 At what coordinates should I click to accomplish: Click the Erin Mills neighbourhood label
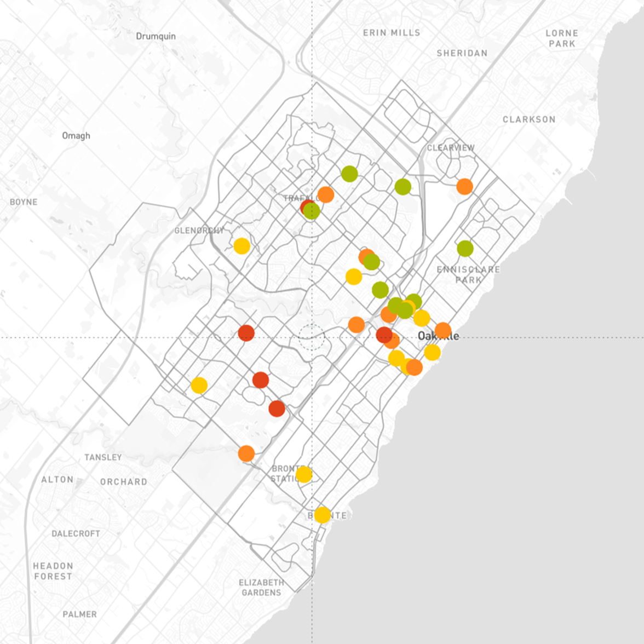coord(392,33)
